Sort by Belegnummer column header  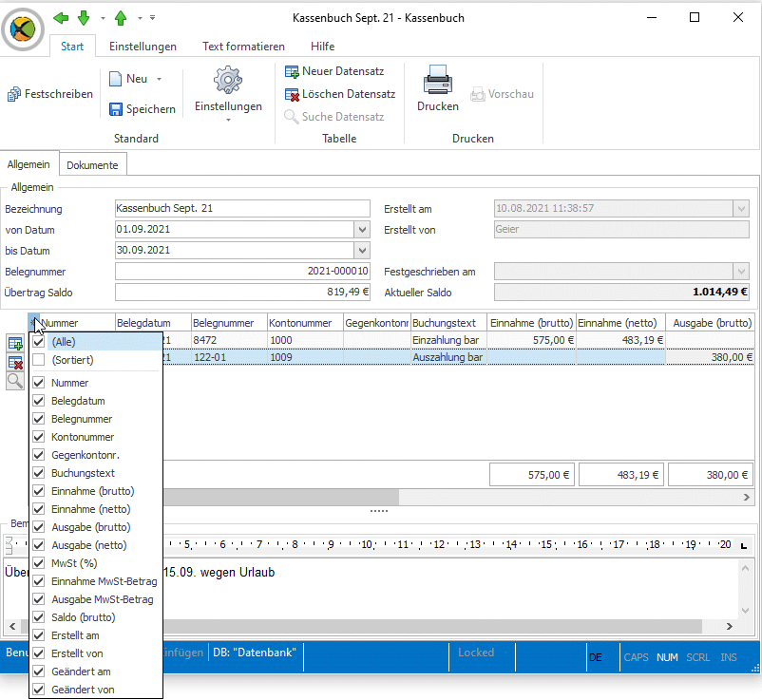[x=229, y=323]
